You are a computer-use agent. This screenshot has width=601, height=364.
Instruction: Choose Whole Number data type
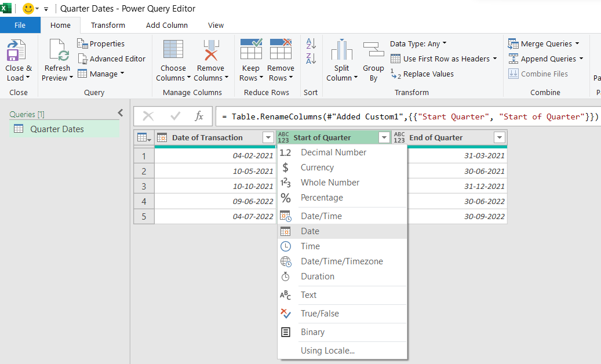coord(342,183)
